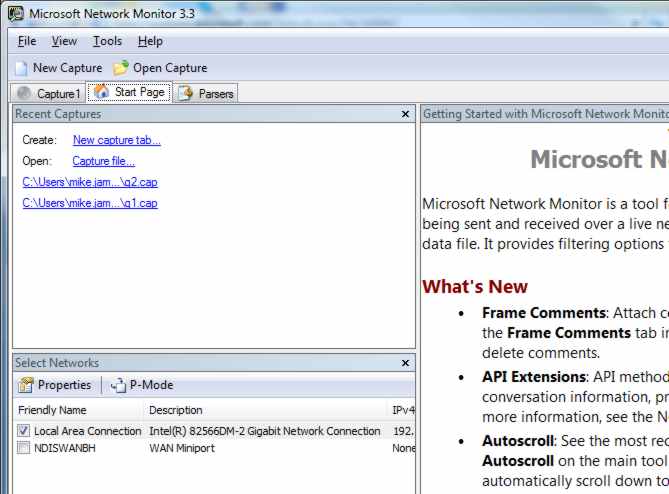Click the WAN Miniport description cell
The height and width of the screenshot is (494, 669).
pyautogui.click(x=182, y=448)
